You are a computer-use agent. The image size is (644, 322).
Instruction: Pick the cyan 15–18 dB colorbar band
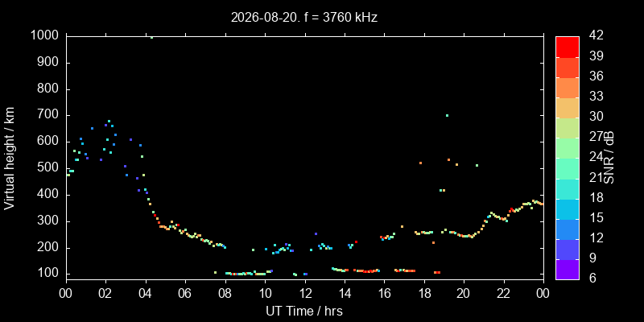(568, 208)
